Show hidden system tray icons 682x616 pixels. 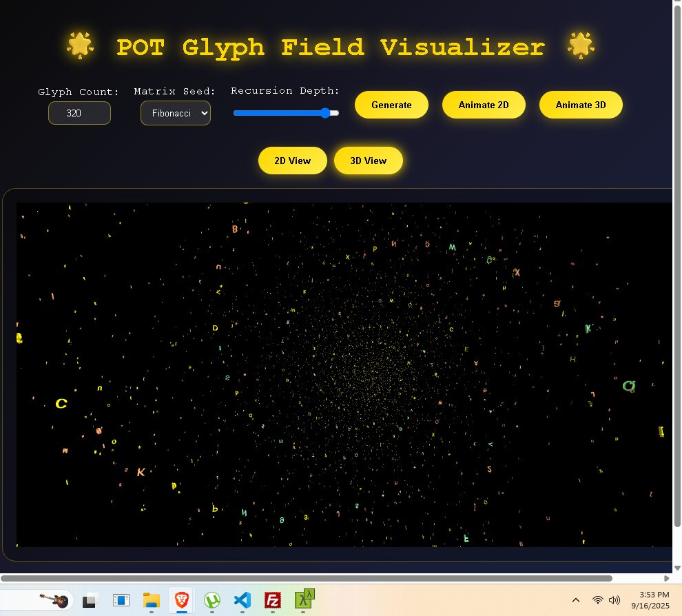576,600
